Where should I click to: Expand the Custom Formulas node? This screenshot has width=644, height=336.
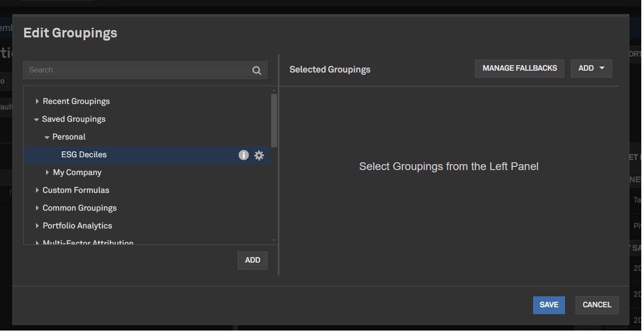click(x=37, y=190)
